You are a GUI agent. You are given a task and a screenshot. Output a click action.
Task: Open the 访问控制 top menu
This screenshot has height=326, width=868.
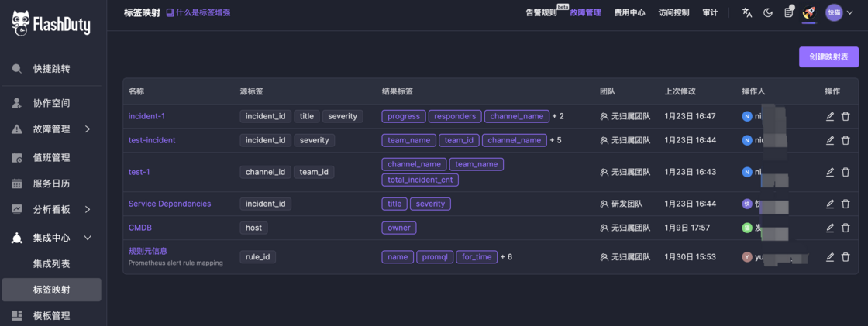673,12
